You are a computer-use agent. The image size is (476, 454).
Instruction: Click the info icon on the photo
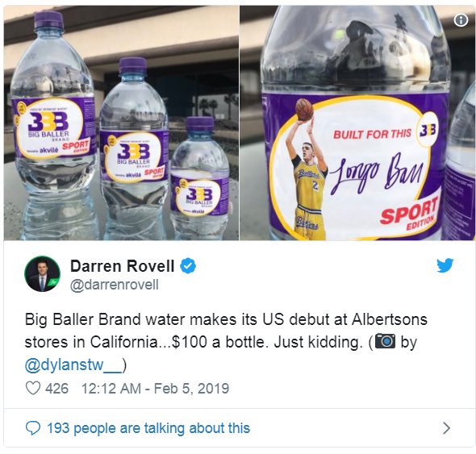461,20
